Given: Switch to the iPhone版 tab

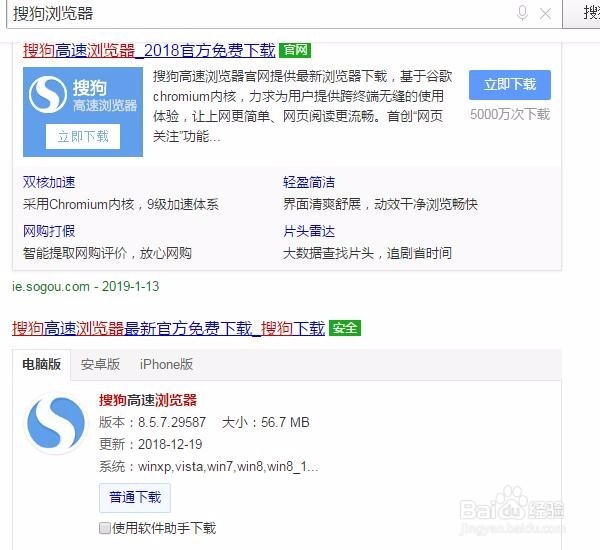Looking at the screenshot, I should (x=166, y=364).
